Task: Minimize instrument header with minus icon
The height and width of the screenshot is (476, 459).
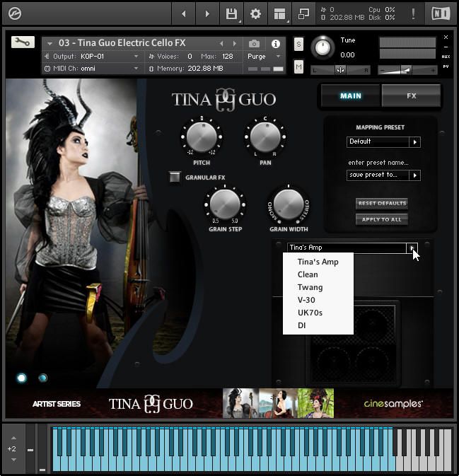Action: pos(446,47)
